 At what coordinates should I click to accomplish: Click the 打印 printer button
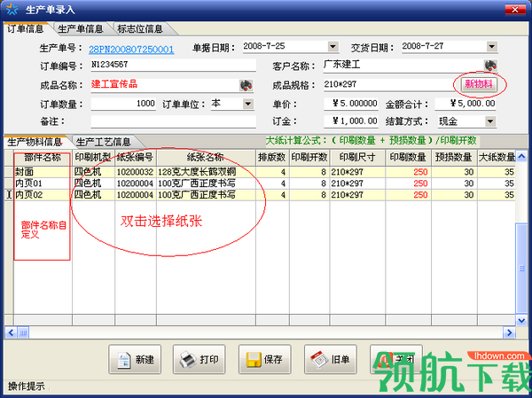click(199, 359)
